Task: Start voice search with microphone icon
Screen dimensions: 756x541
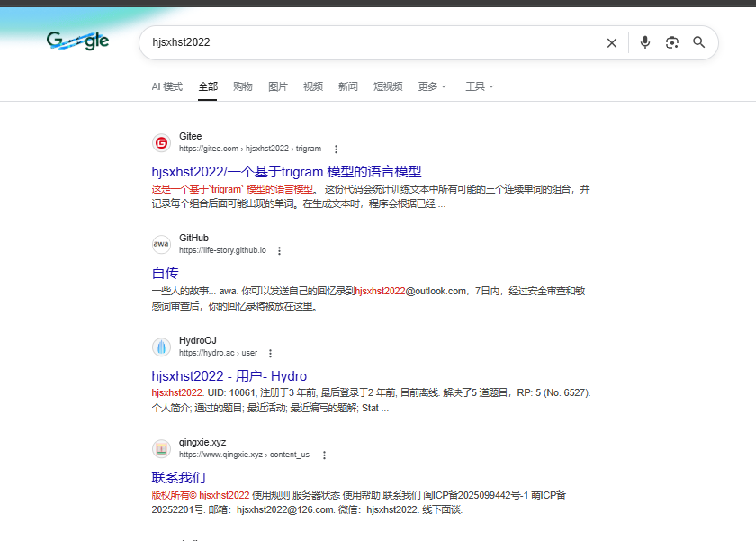Action: (x=644, y=42)
